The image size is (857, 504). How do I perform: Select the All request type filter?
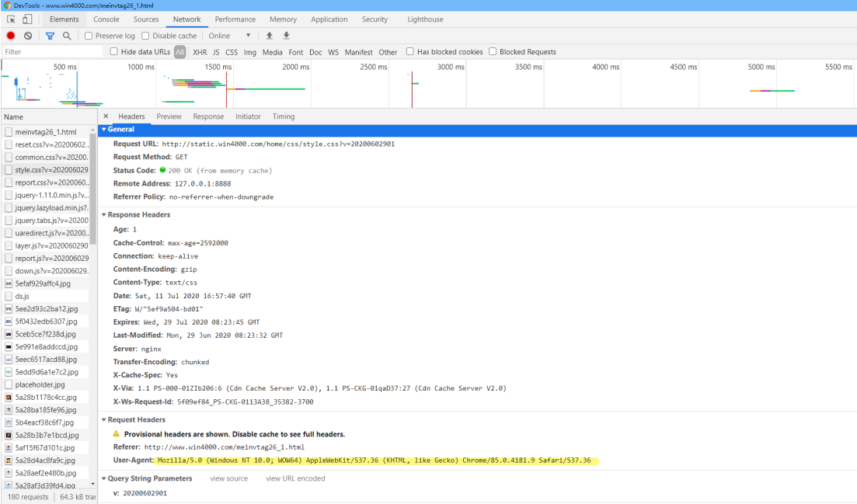coord(179,52)
